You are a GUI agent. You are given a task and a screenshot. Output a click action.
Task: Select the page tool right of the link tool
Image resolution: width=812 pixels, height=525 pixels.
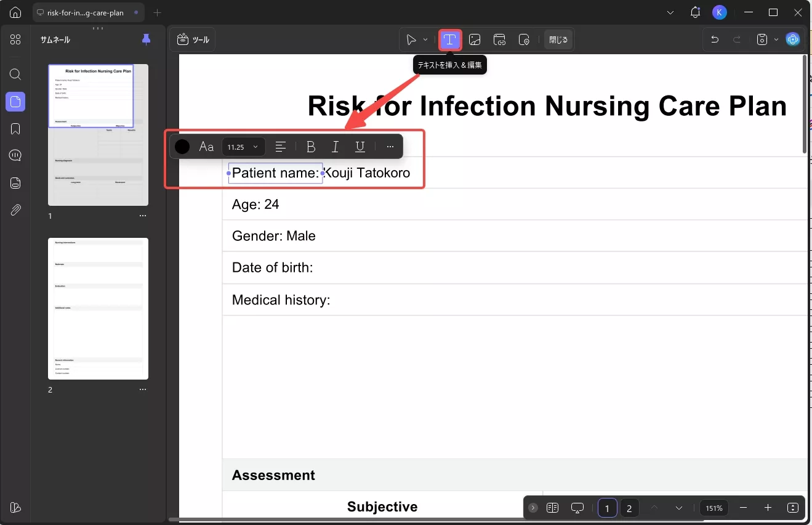click(524, 40)
